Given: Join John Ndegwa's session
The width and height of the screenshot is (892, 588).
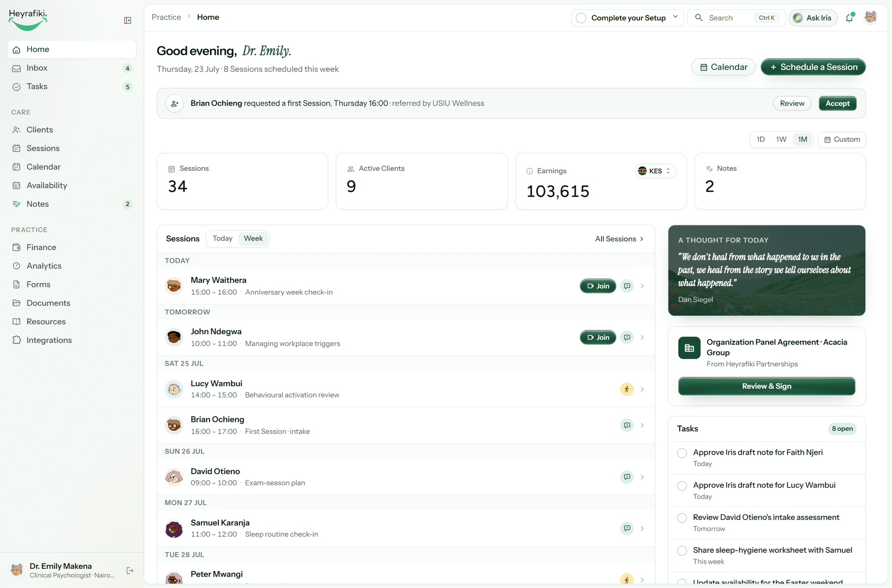Looking at the screenshot, I should (x=598, y=337).
